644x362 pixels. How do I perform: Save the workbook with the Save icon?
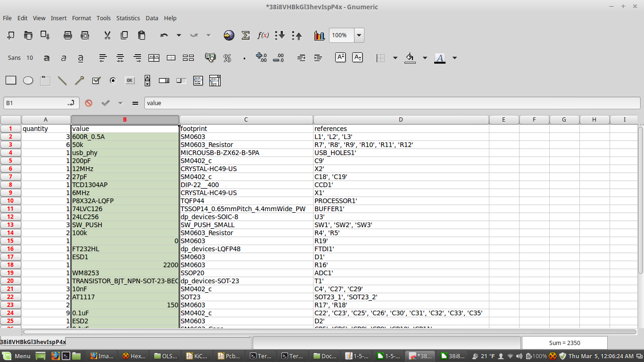pyautogui.click(x=45, y=35)
